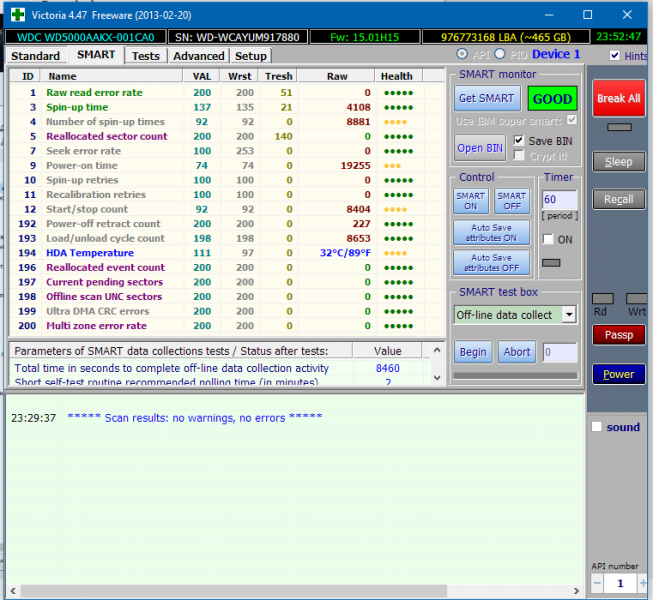Toggle the Hints checkbox
The image size is (653, 600).
pos(614,55)
